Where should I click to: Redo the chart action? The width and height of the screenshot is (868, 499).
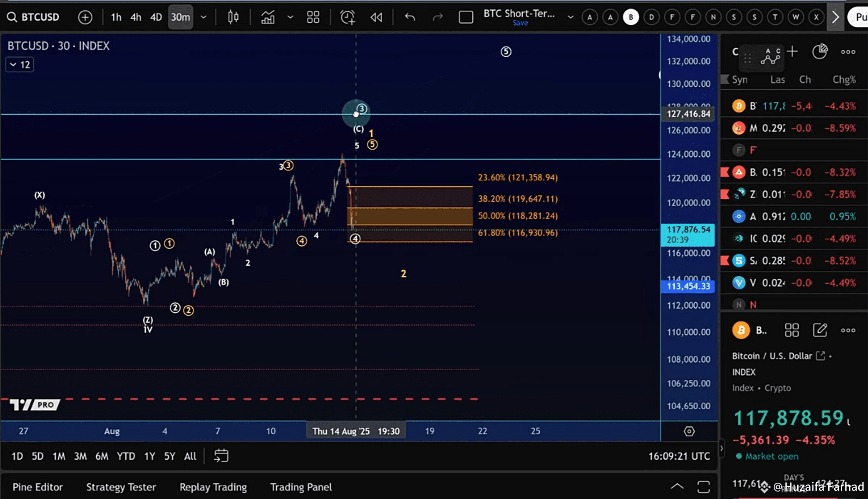(437, 18)
